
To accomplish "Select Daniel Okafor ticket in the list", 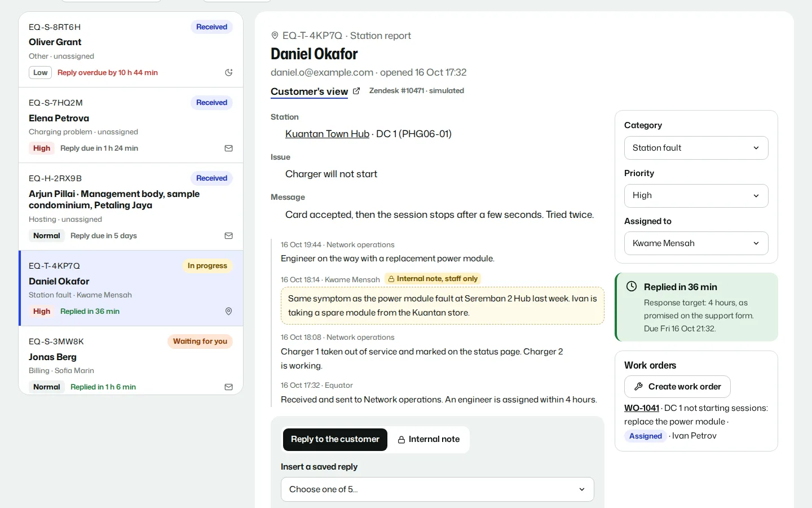I will click(131, 288).
